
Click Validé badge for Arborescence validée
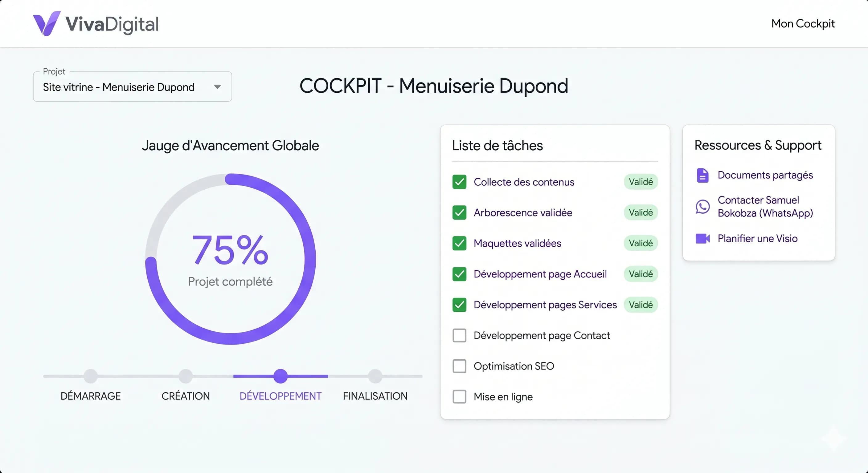(641, 212)
